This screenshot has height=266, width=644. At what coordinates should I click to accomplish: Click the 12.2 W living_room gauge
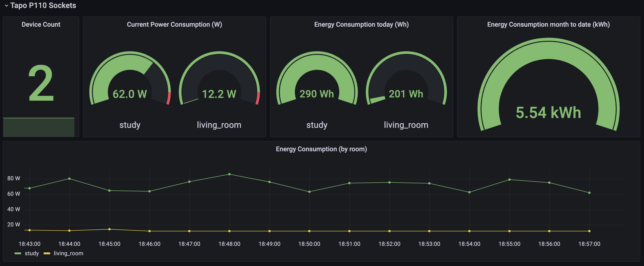(x=219, y=94)
